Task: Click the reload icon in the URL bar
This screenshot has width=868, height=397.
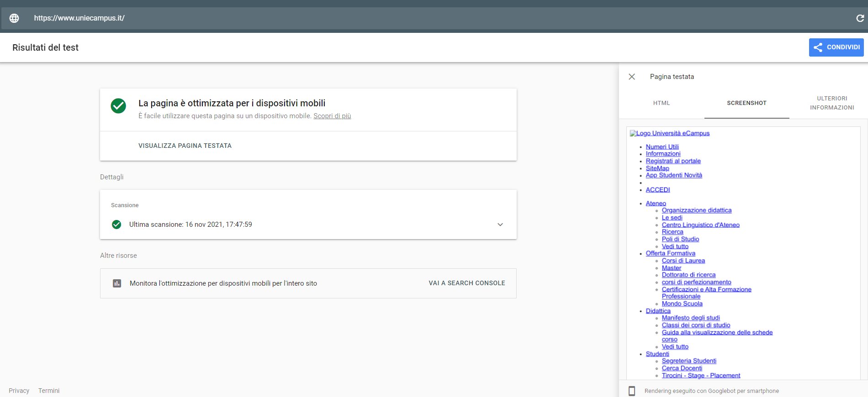Action: pos(860,18)
